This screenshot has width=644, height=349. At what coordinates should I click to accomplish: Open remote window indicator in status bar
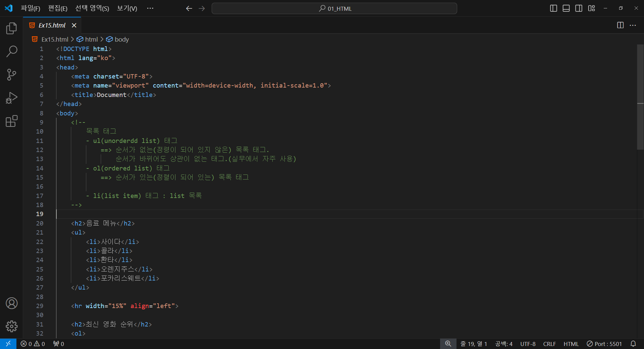tap(8, 344)
